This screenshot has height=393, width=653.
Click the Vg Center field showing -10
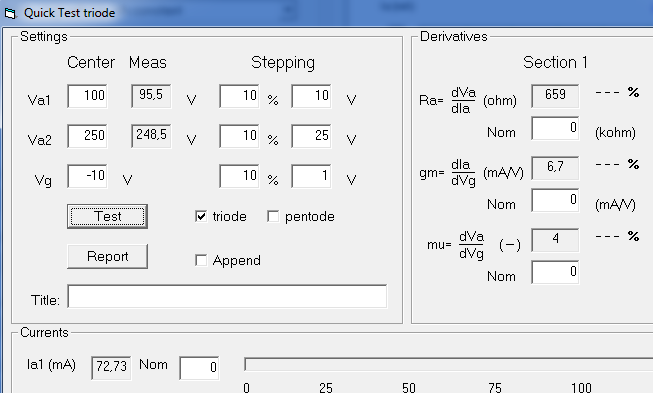coord(87,176)
